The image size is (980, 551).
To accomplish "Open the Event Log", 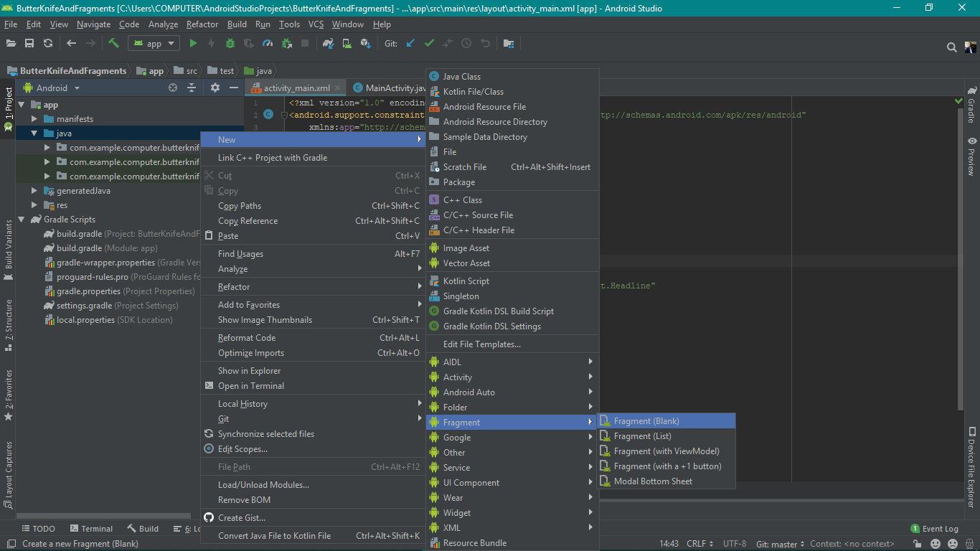I will (x=934, y=529).
